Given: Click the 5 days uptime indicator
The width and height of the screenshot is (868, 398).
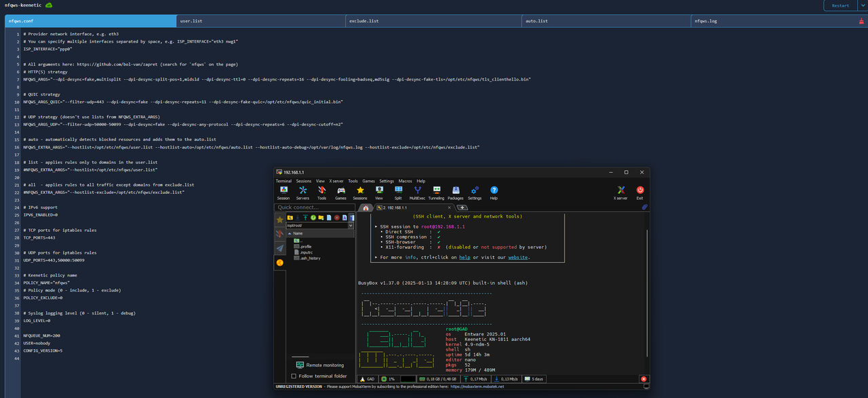Looking at the screenshot, I should [x=534, y=379].
